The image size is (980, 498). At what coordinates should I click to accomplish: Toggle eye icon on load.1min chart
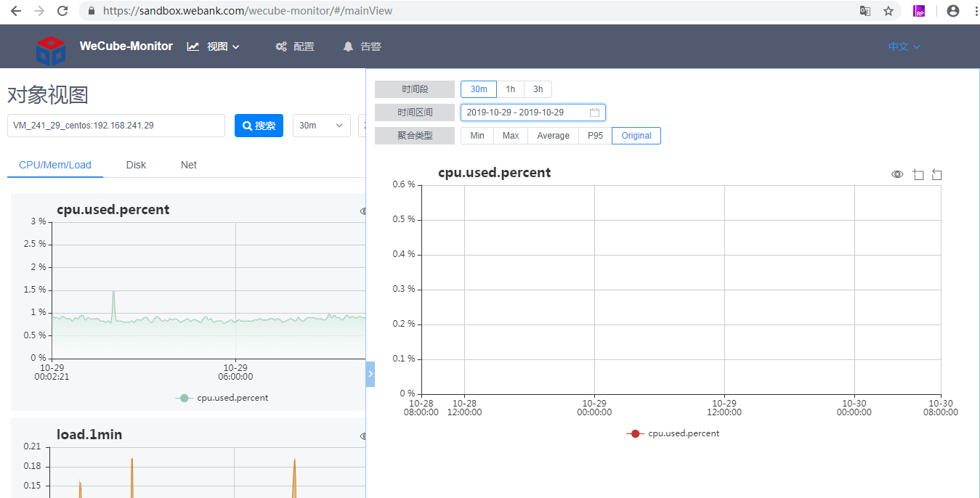pyautogui.click(x=363, y=436)
